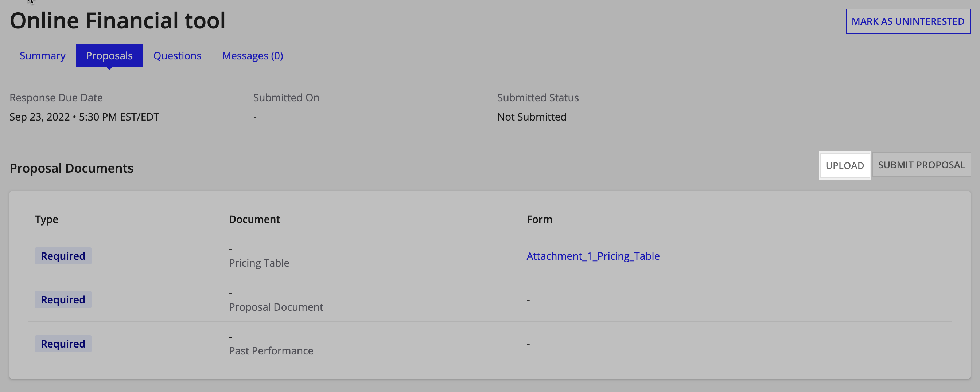The image size is (980, 392).
Task: Click the UPLOAD button
Action: (845, 165)
